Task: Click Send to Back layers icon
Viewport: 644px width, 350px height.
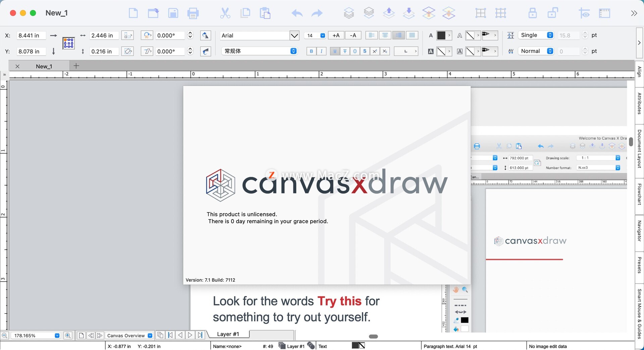Action: [x=369, y=13]
